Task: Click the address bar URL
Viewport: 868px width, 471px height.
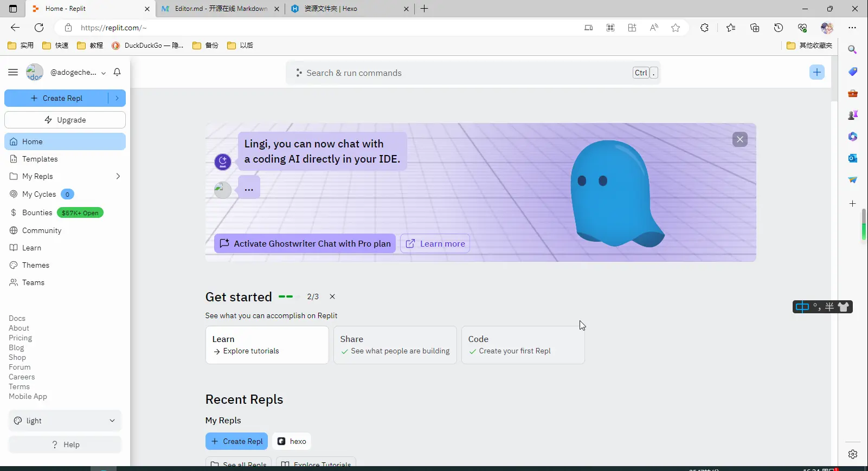Action: click(x=114, y=28)
